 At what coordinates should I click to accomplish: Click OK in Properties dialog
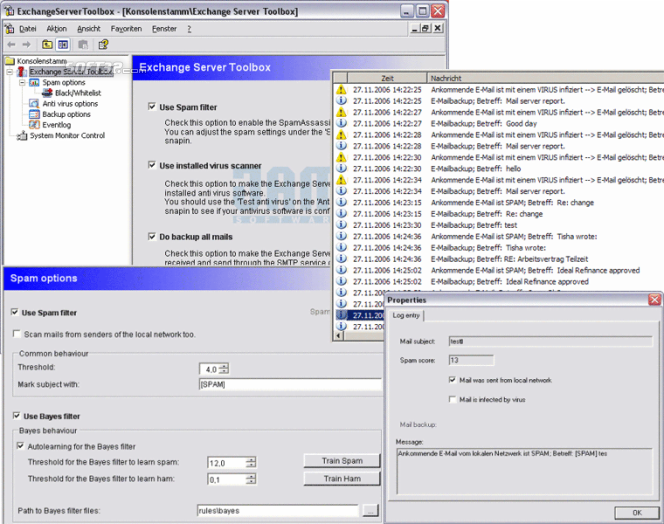pyautogui.click(x=636, y=513)
